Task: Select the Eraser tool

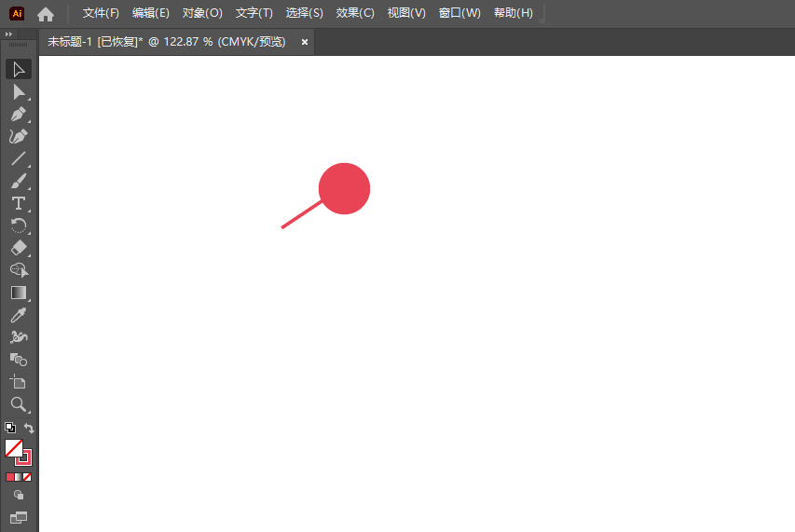Action: pos(19,248)
